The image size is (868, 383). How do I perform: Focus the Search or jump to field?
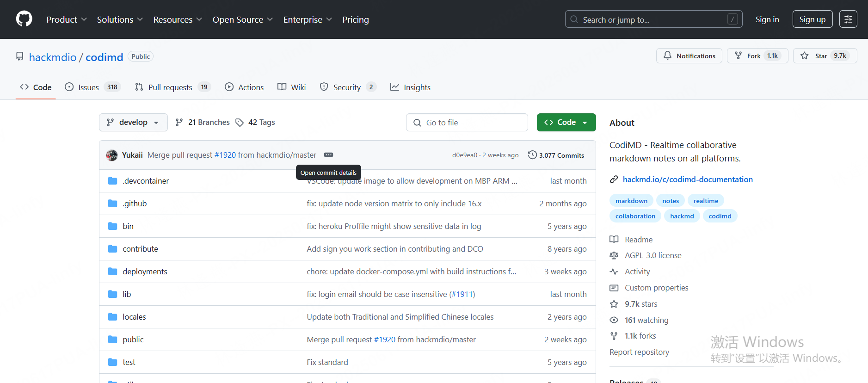coord(653,19)
